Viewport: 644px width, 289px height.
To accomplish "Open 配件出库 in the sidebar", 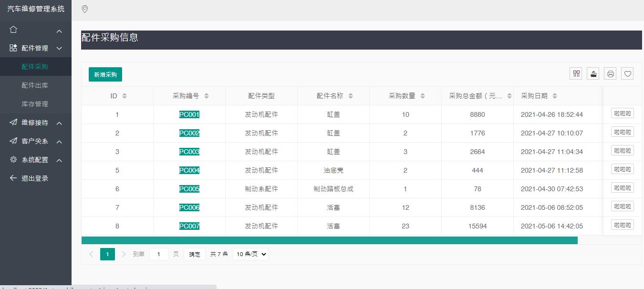I will click(x=35, y=85).
